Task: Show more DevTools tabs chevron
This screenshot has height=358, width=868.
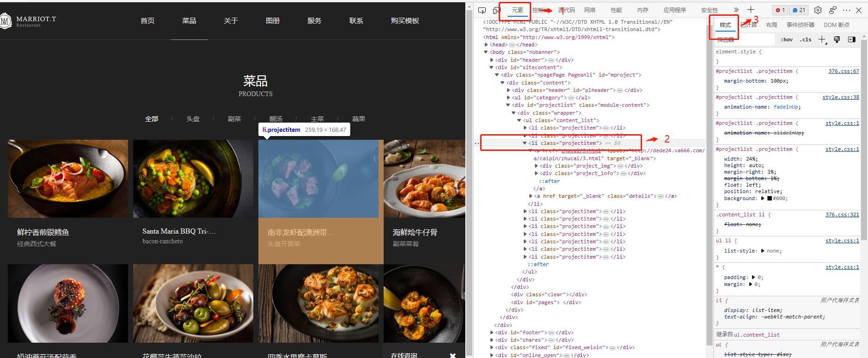Action: (736, 10)
